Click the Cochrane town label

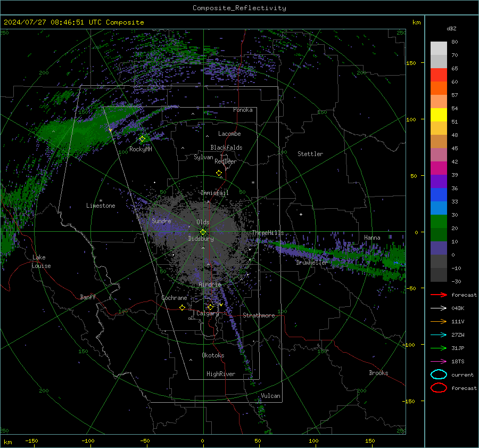tap(174, 298)
